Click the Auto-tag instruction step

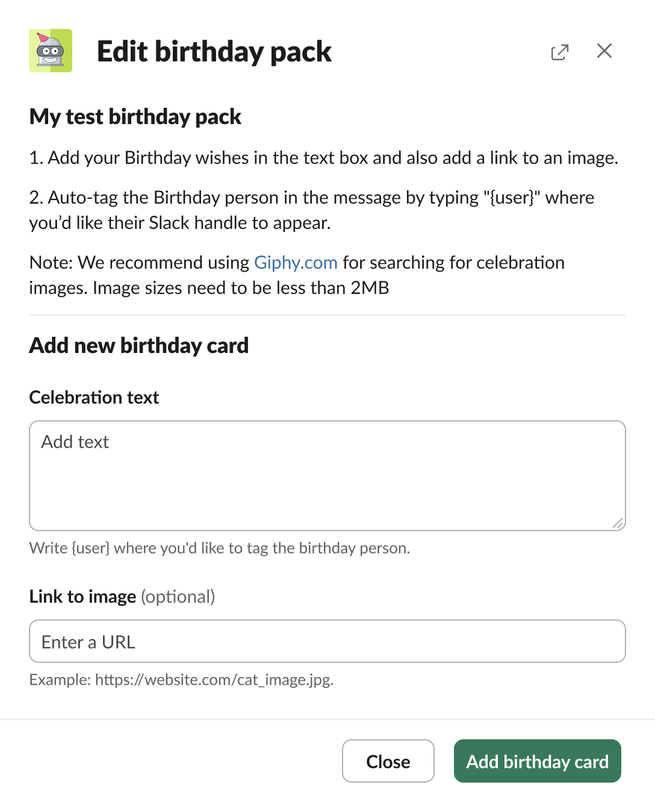[312, 210]
